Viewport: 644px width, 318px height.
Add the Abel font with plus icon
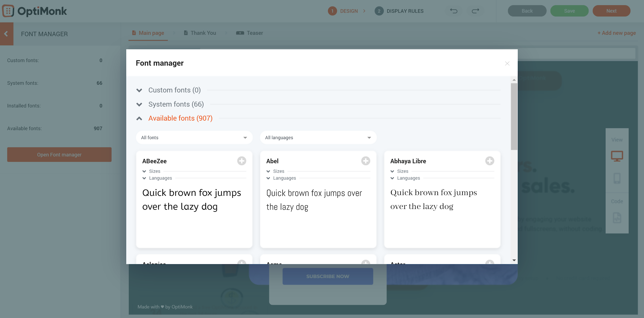pos(366,161)
